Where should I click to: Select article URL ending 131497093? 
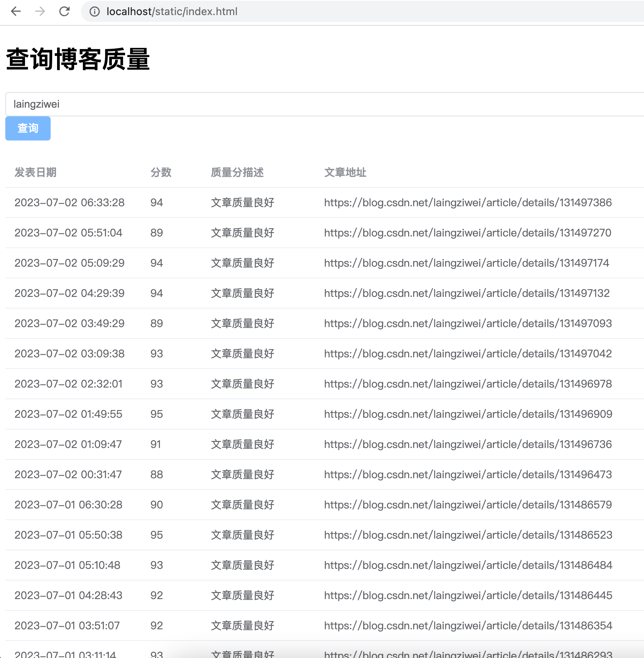click(468, 324)
